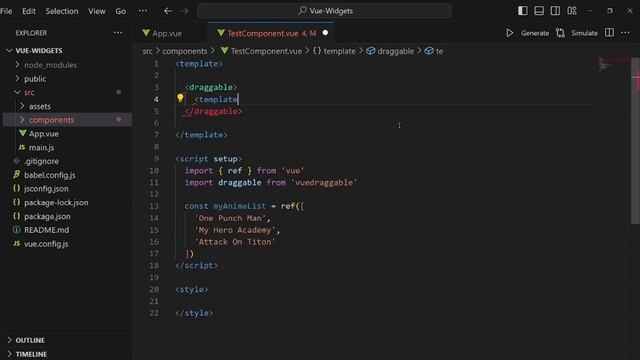Go back with the left arrow
The width and height of the screenshot is (640, 360).
(168, 11)
